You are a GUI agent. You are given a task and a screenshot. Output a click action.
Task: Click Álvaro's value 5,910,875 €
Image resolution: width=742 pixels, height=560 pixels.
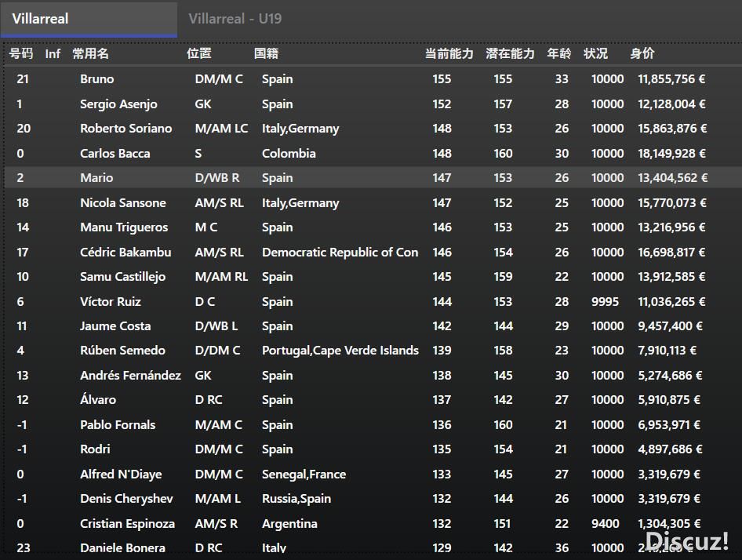(669, 400)
